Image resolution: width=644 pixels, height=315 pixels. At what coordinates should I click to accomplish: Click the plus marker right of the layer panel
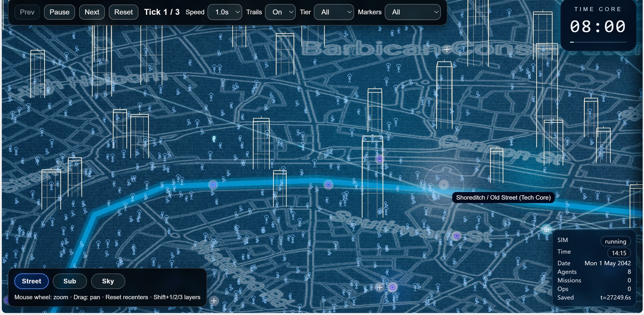(x=214, y=301)
